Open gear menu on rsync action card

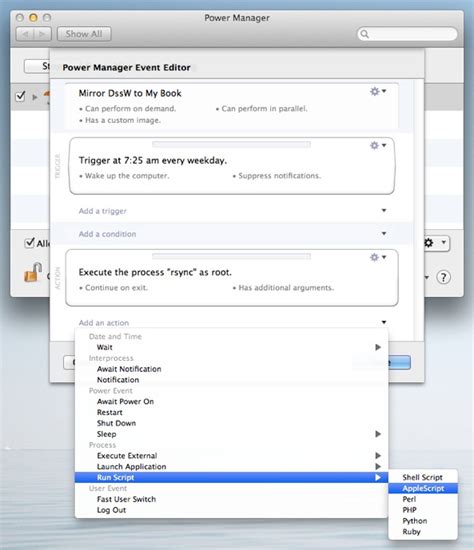(378, 257)
